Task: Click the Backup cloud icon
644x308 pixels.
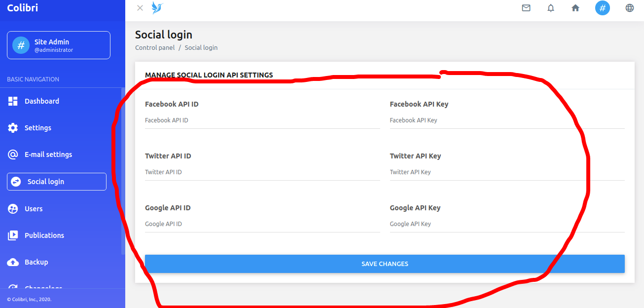Action: 13,262
